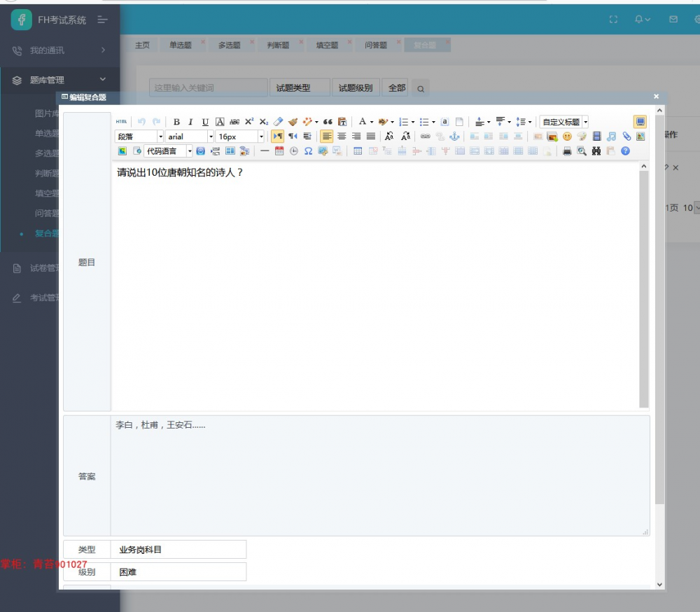
Task: Enable underline formatting
Action: (x=204, y=121)
